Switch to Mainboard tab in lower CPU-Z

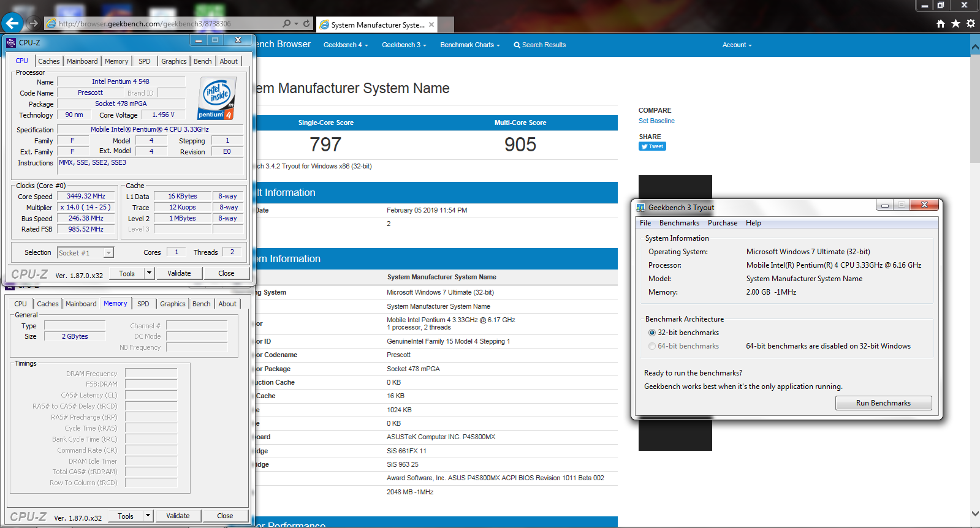point(81,304)
